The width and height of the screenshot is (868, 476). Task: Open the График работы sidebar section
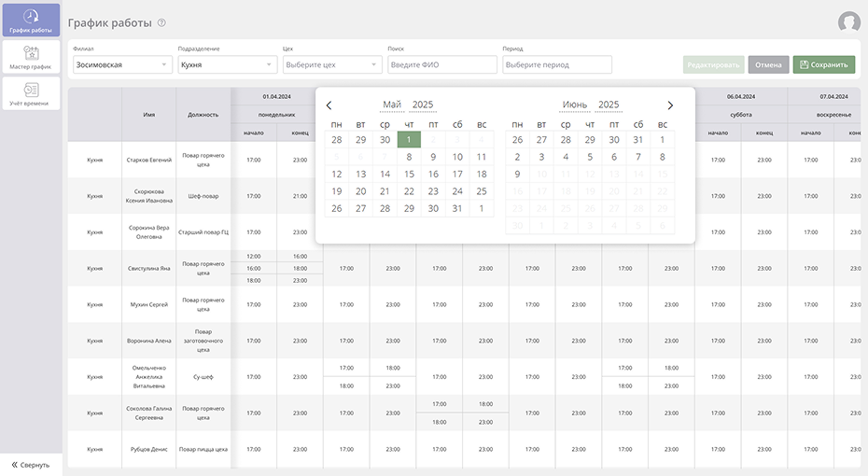(x=31, y=21)
